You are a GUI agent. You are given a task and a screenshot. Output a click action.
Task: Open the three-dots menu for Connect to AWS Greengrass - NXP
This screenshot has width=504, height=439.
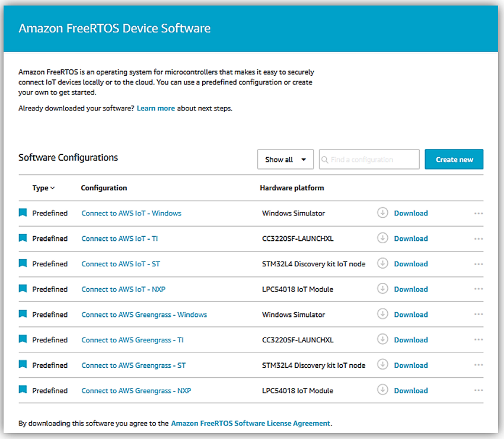[479, 391]
